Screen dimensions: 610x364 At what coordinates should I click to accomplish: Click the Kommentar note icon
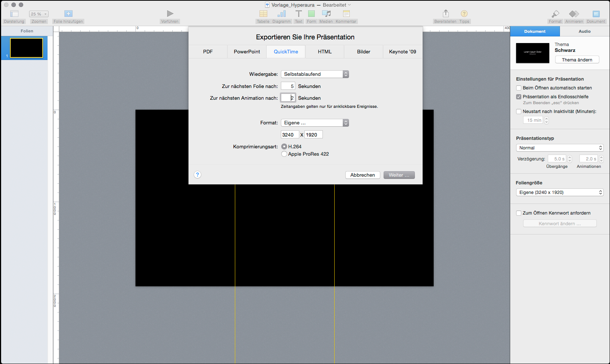pos(346,14)
